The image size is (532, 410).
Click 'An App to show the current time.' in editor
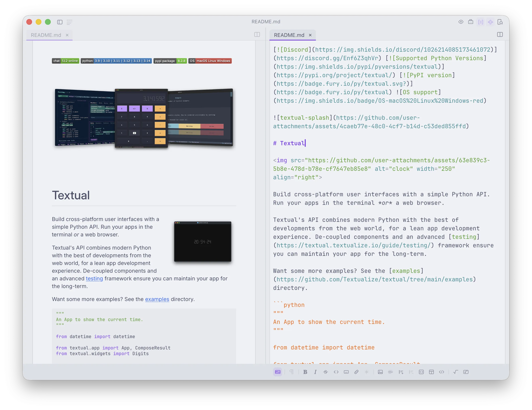click(x=329, y=322)
